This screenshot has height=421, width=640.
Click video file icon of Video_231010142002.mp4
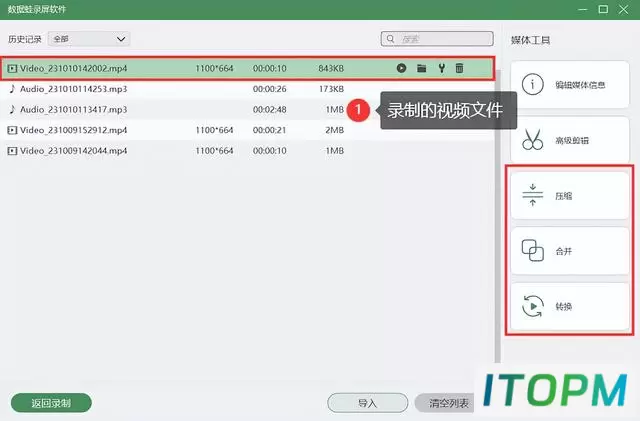[x=12, y=68]
